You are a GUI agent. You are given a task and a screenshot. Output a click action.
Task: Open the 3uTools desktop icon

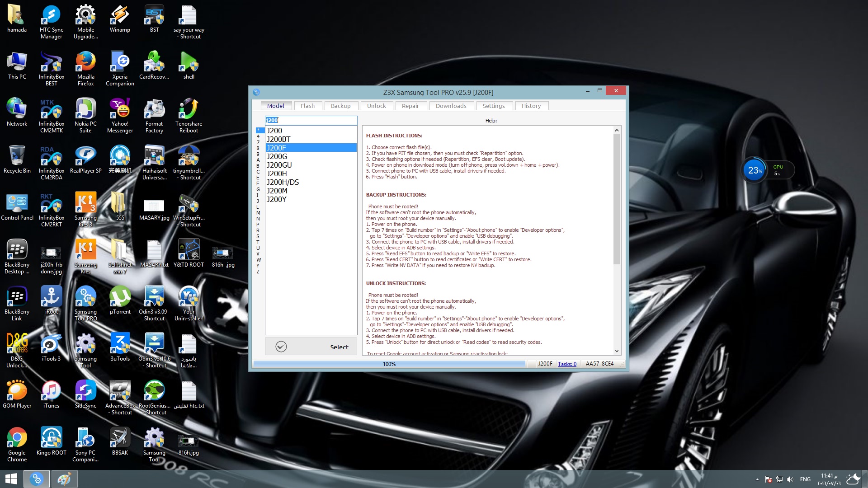[x=120, y=348]
